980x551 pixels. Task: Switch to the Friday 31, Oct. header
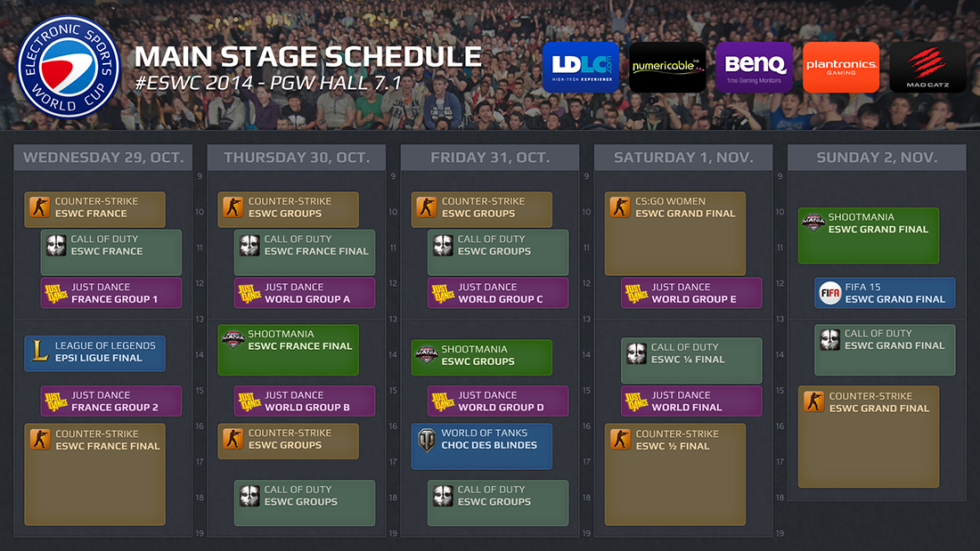click(x=490, y=158)
